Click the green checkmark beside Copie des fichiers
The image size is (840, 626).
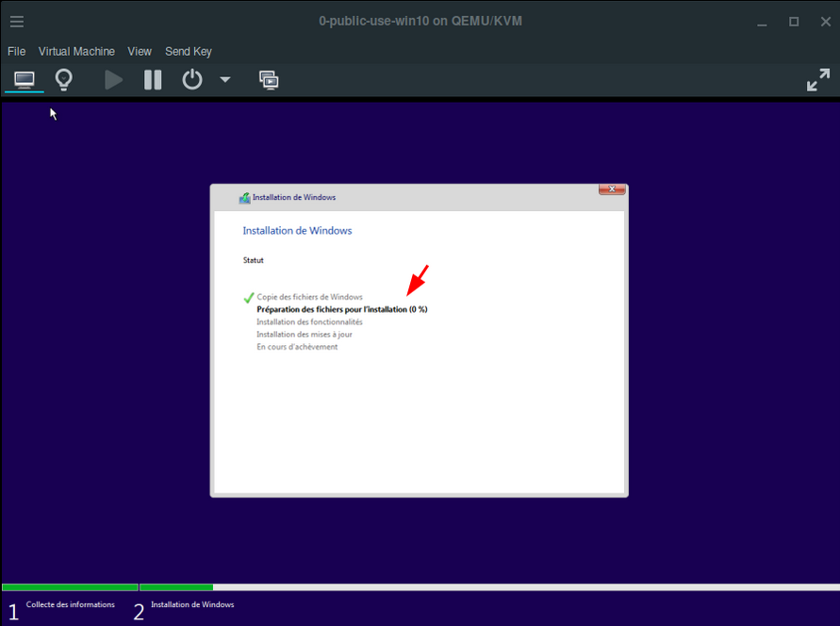coord(249,298)
